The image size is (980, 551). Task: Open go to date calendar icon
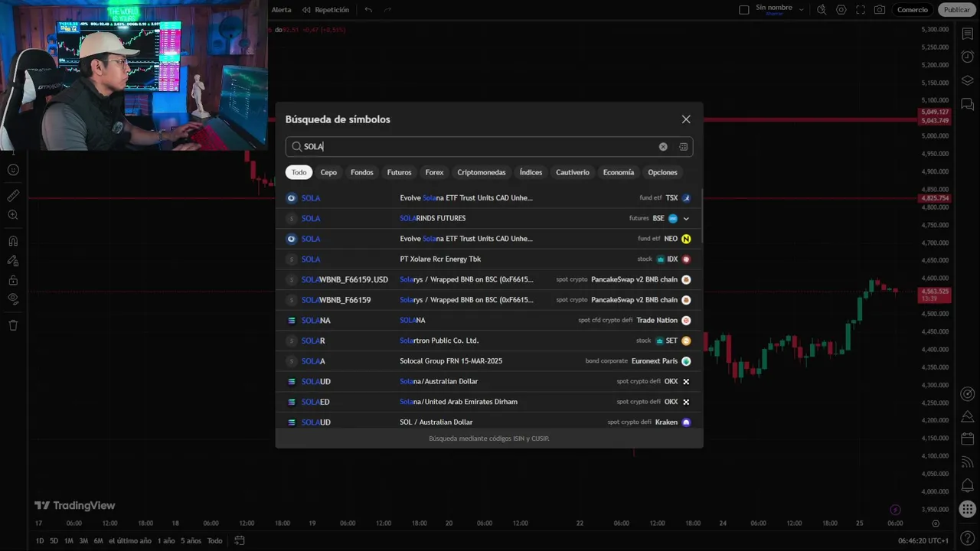coord(239,541)
